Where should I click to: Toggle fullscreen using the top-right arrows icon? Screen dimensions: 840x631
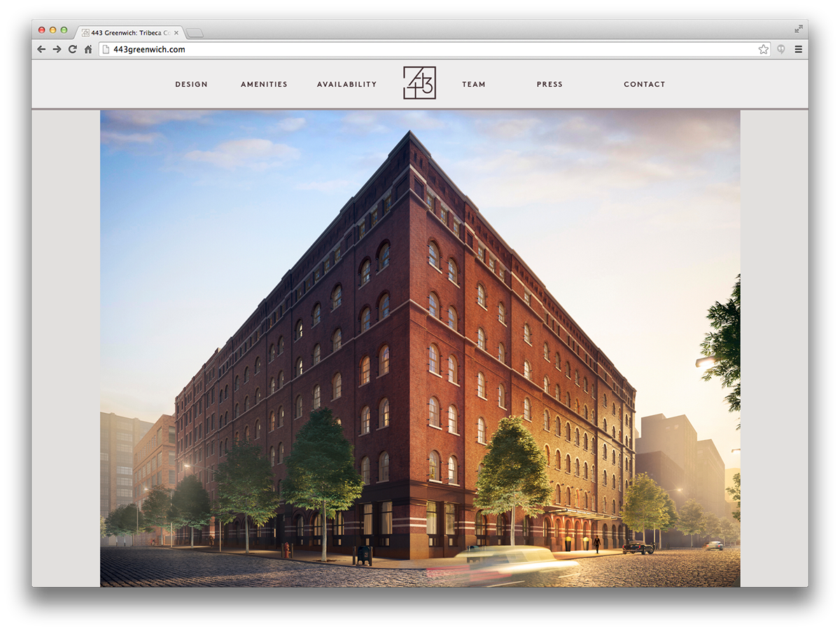799,29
